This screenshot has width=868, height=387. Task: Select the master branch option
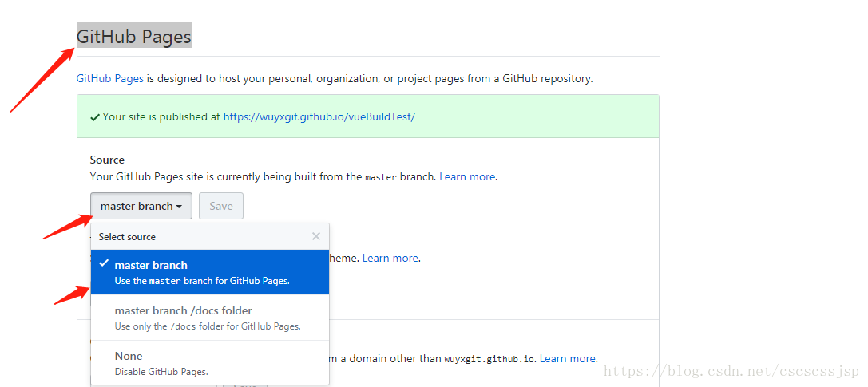(210, 272)
